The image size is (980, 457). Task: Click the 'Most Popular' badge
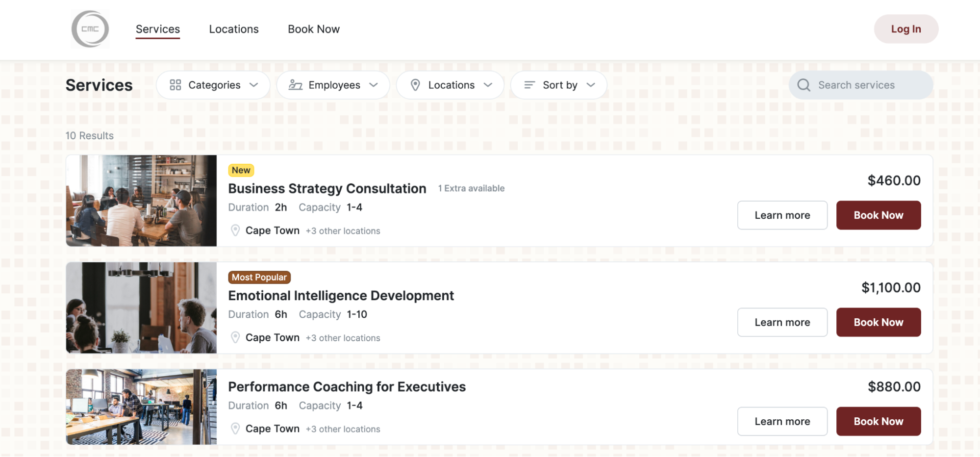pyautogui.click(x=259, y=277)
